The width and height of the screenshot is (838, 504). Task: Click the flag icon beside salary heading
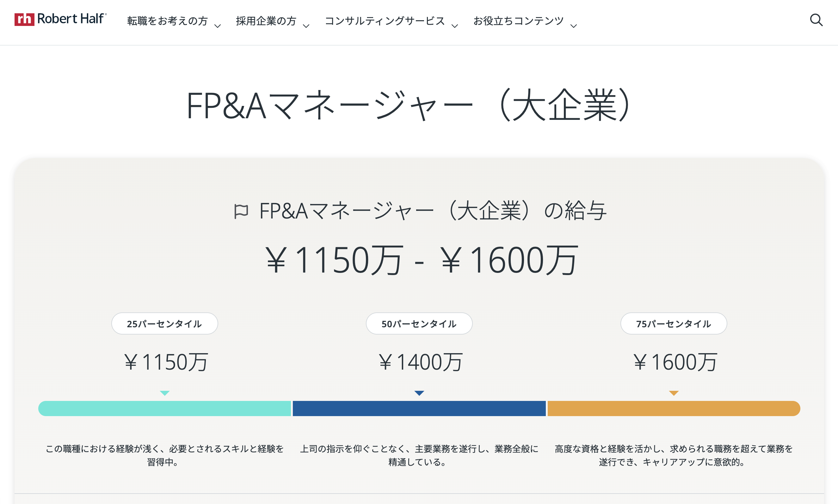241,211
